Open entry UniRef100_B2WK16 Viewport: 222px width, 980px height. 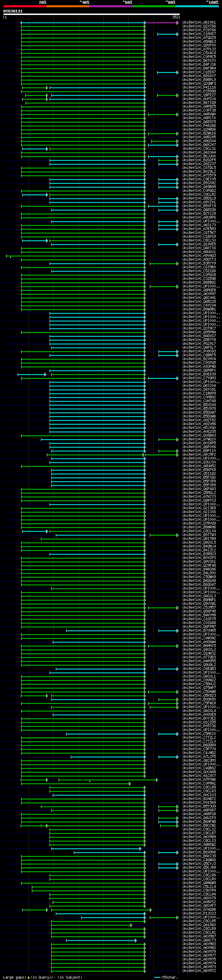[199, 133]
